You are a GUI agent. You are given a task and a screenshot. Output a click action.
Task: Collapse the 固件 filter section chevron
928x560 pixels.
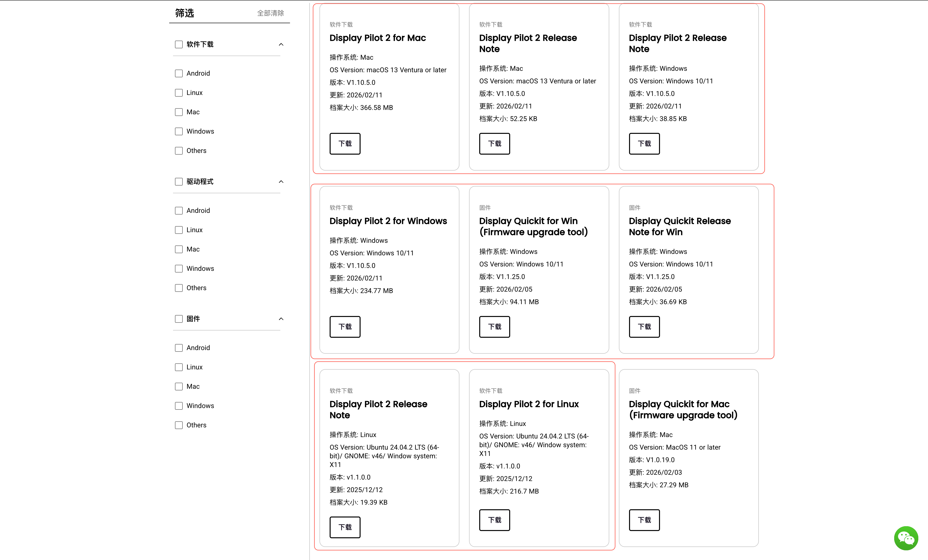[281, 319]
